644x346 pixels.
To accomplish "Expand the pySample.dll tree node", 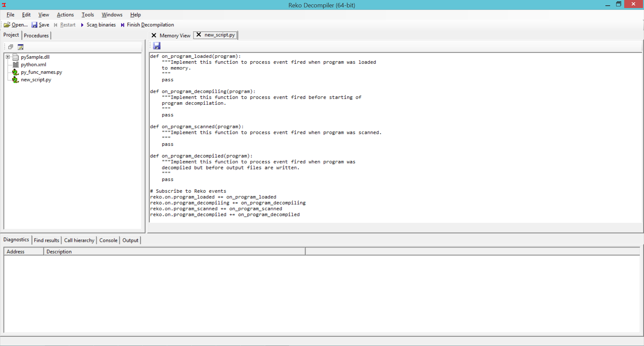I will (8, 57).
